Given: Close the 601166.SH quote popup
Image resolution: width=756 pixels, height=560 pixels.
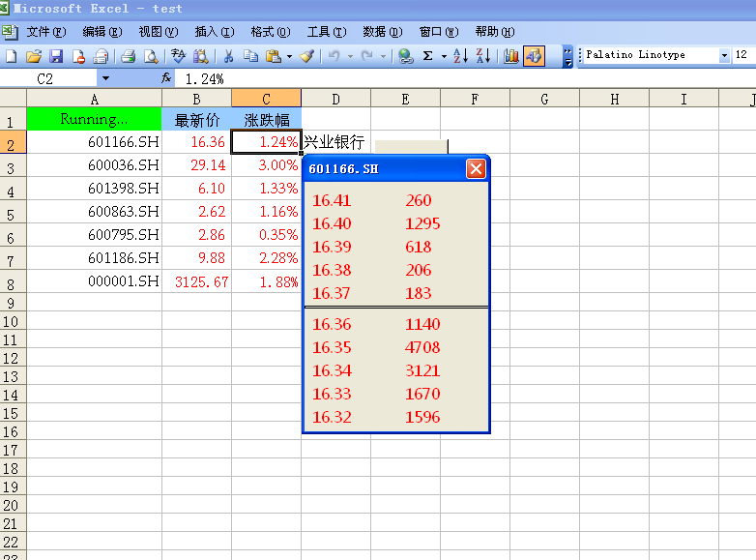Looking at the screenshot, I should (x=476, y=169).
